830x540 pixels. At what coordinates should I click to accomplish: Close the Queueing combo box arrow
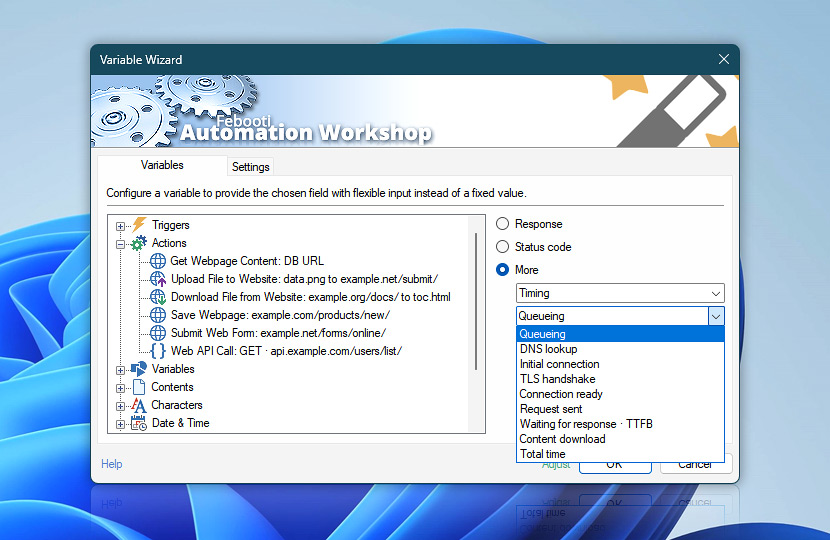(x=716, y=317)
